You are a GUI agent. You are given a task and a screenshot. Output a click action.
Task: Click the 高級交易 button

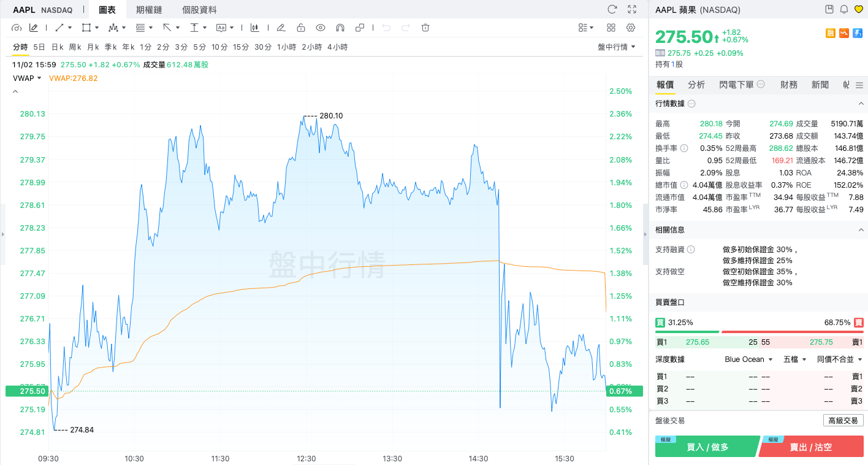(843, 420)
